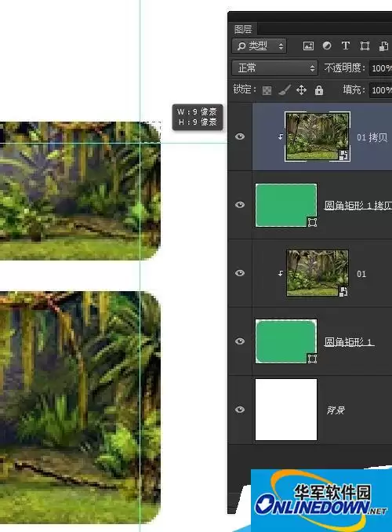
Task: Open the 正常 blend mode dropdown
Action: 274,67
